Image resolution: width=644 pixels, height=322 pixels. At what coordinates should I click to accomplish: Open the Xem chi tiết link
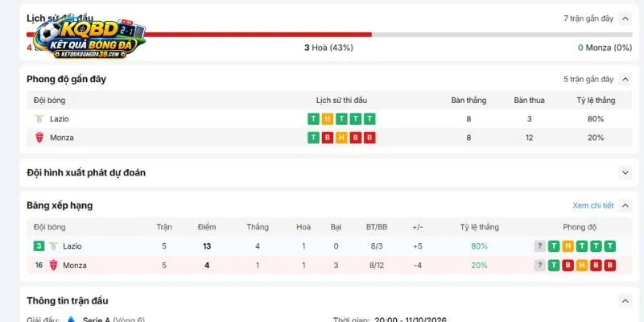pos(593,205)
